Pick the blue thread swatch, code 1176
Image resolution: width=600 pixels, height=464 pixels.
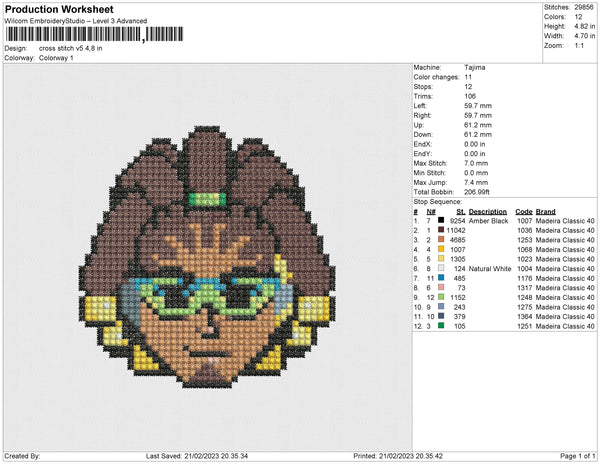(x=441, y=278)
